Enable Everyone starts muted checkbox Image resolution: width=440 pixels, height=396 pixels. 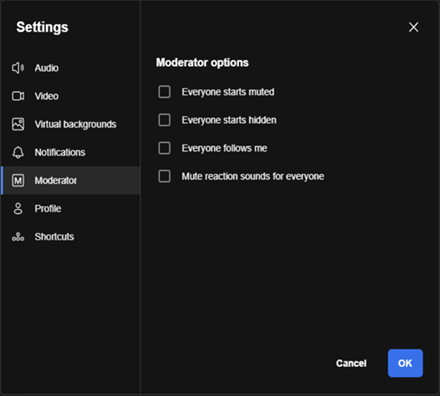(x=164, y=92)
